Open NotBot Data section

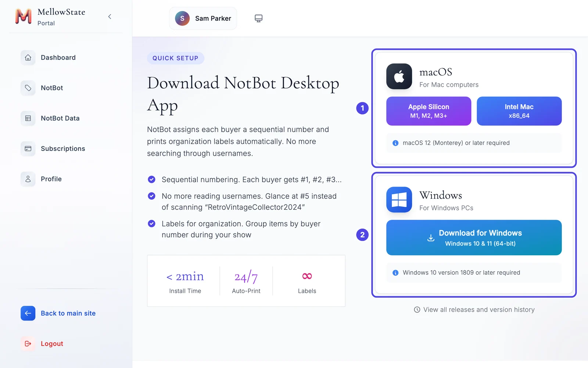point(60,118)
